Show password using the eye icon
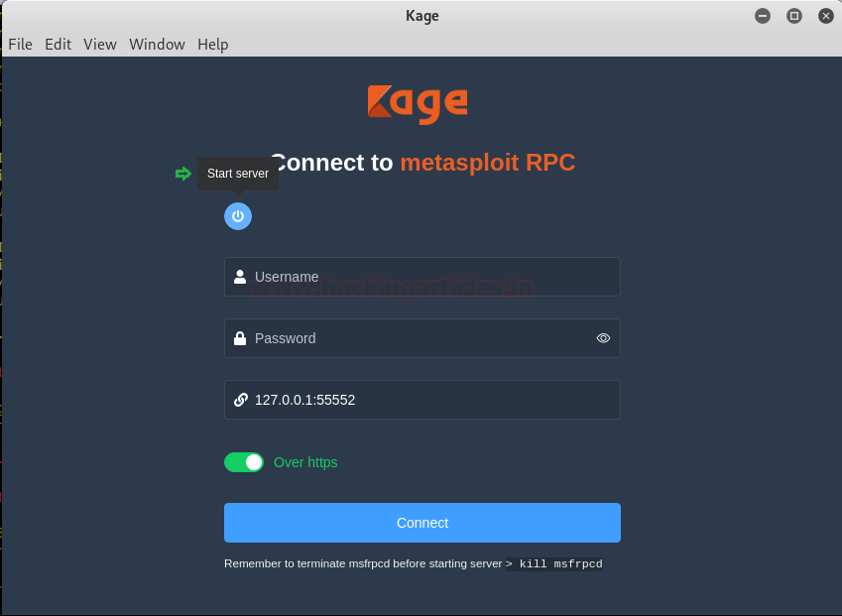This screenshot has width=842, height=616. coord(603,338)
